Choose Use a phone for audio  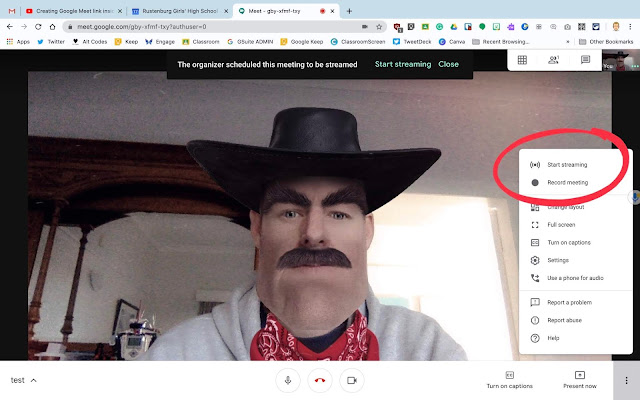pos(576,278)
